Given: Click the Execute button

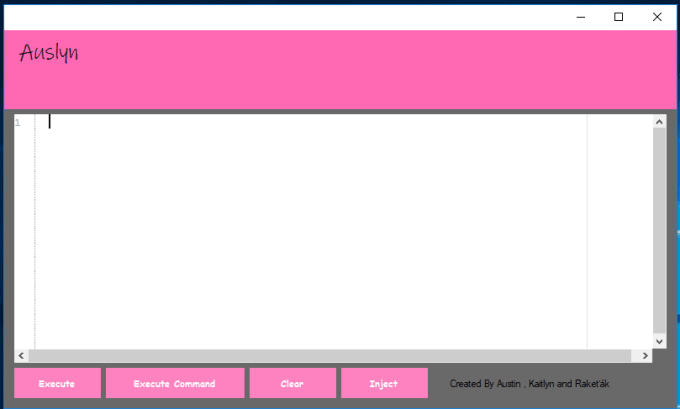Looking at the screenshot, I should (x=57, y=383).
